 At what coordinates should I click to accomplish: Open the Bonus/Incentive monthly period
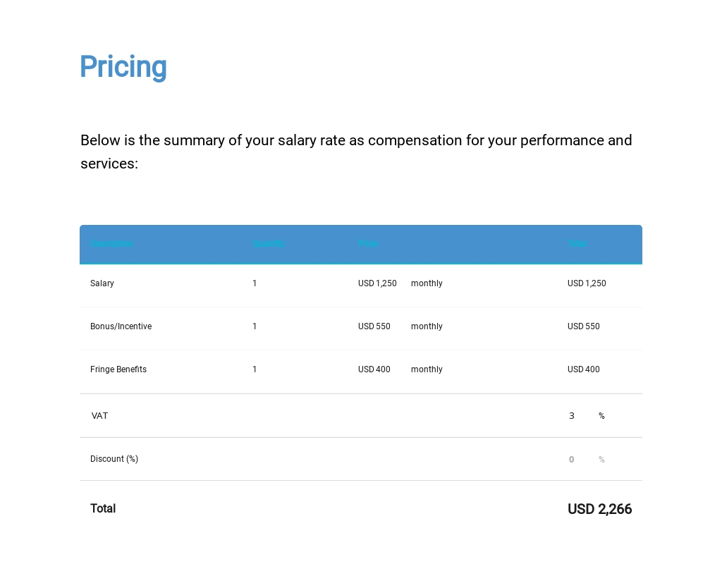click(x=427, y=326)
